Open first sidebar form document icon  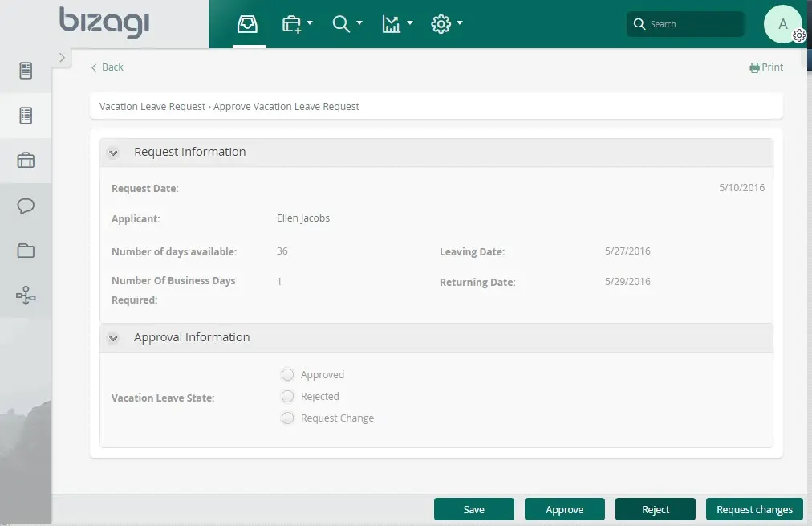26,71
